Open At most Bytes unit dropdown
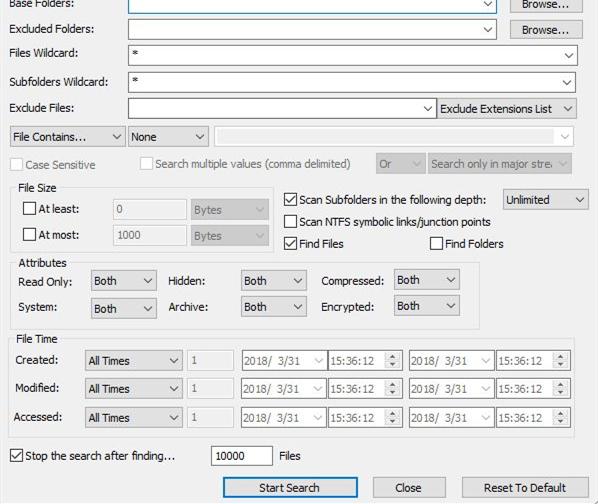598x504 pixels. [230, 236]
